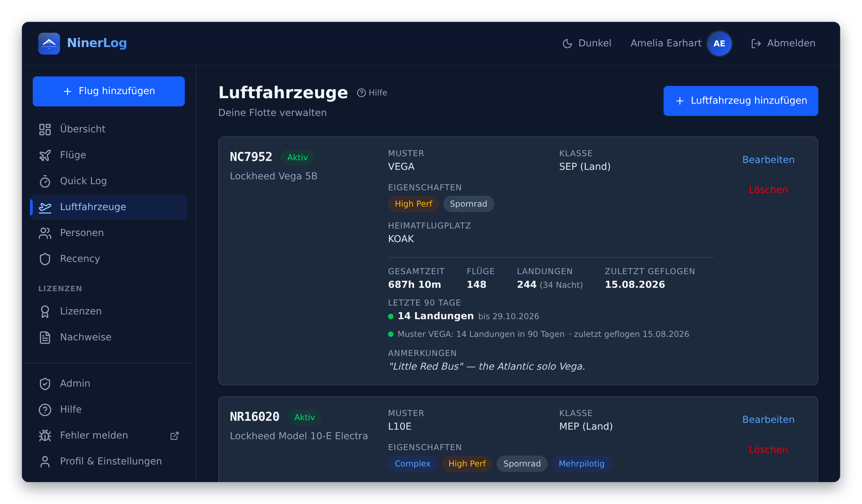Click the 687h 10m total time value
862x504 pixels.
(x=414, y=285)
